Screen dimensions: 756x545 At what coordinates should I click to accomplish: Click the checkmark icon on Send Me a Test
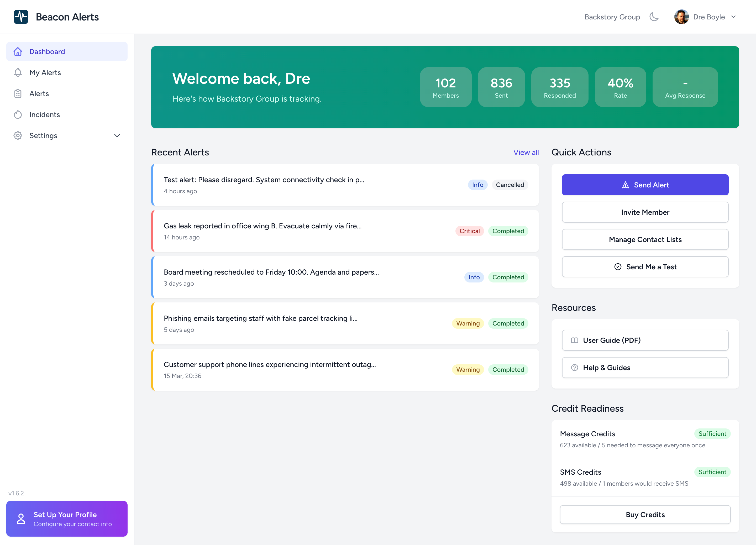[x=618, y=267]
